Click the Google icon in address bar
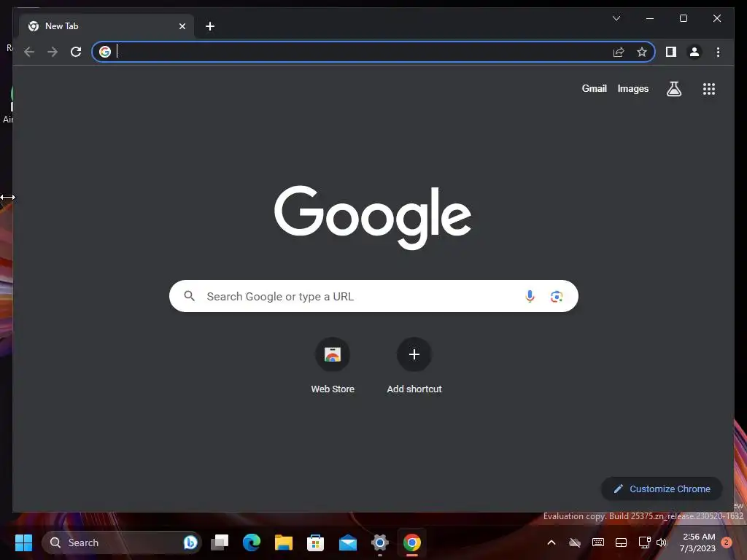 click(105, 52)
